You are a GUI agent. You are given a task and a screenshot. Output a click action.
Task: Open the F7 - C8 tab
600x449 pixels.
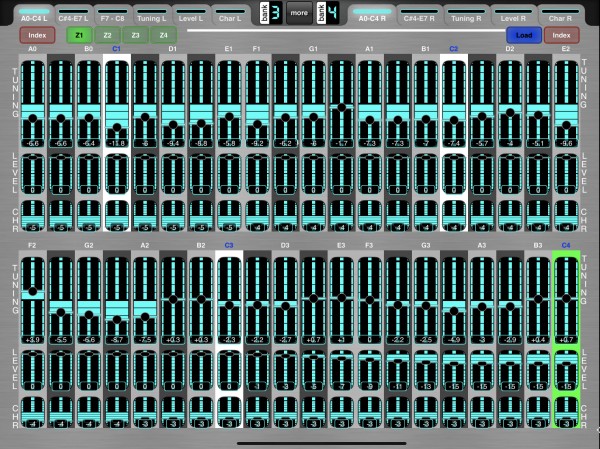click(112, 15)
